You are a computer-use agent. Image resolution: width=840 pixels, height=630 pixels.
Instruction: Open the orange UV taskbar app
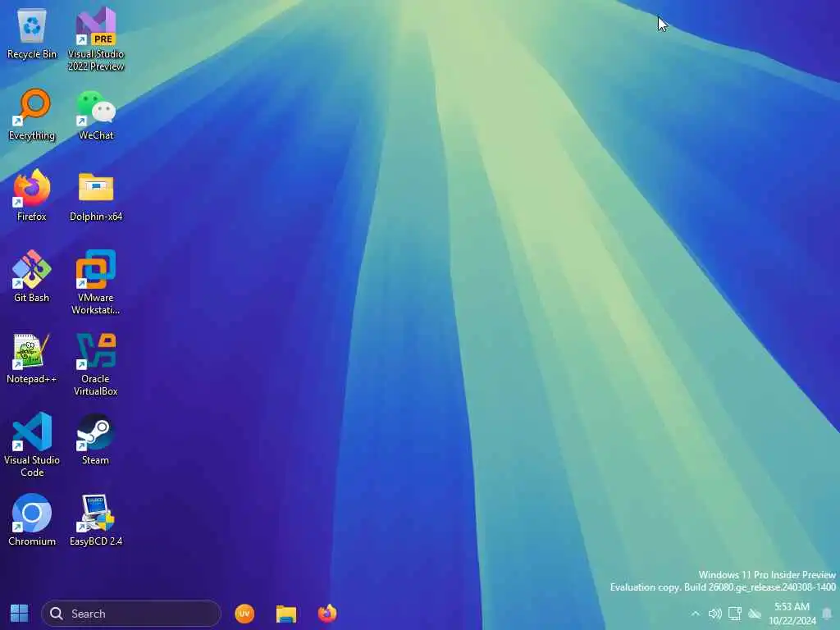pos(244,614)
